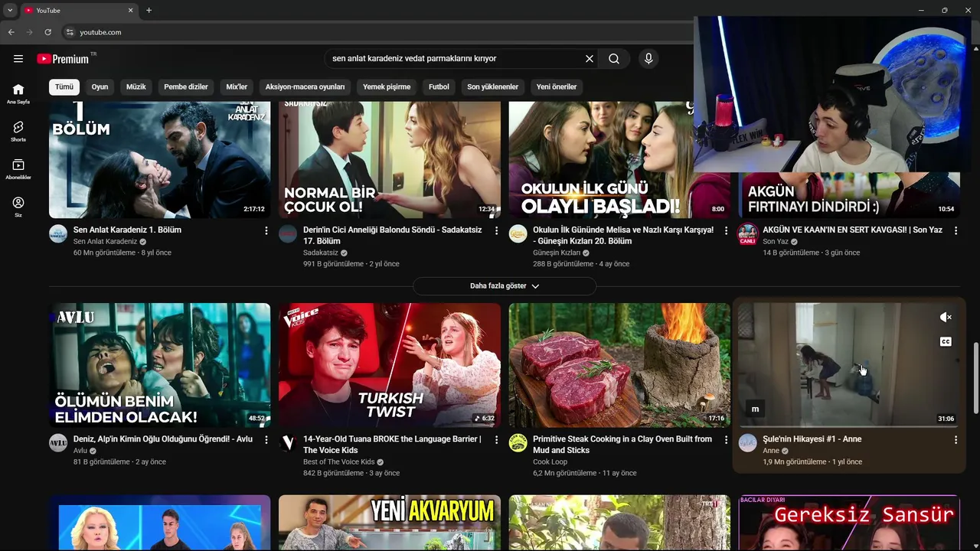This screenshot has width=980, height=551.
Task: Select the Pembe diziler chip
Action: [186, 87]
